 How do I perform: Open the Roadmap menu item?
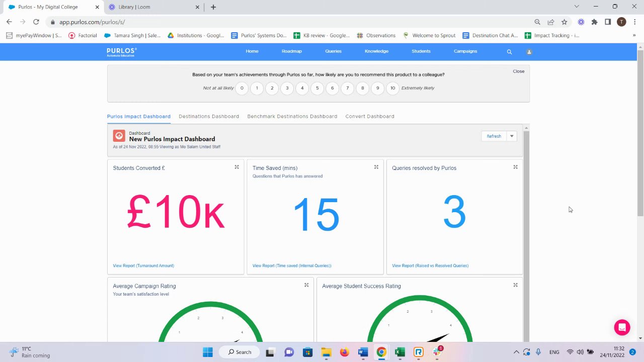(x=292, y=51)
